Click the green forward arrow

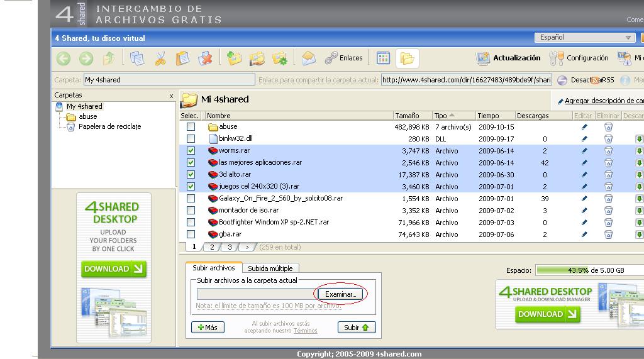(x=86, y=58)
